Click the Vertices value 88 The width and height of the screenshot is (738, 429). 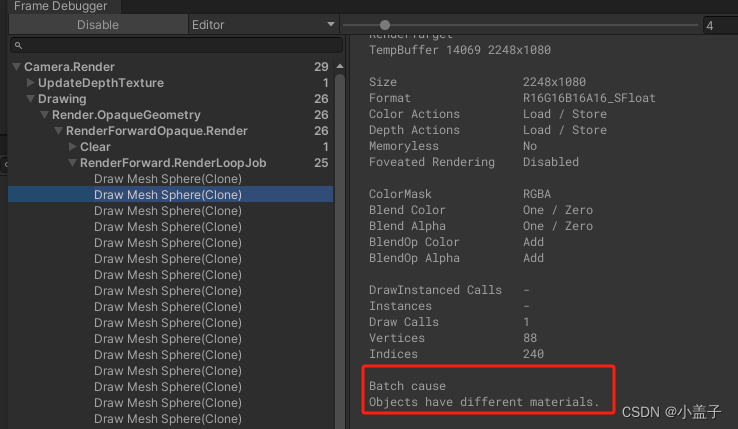[x=529, y=338]
